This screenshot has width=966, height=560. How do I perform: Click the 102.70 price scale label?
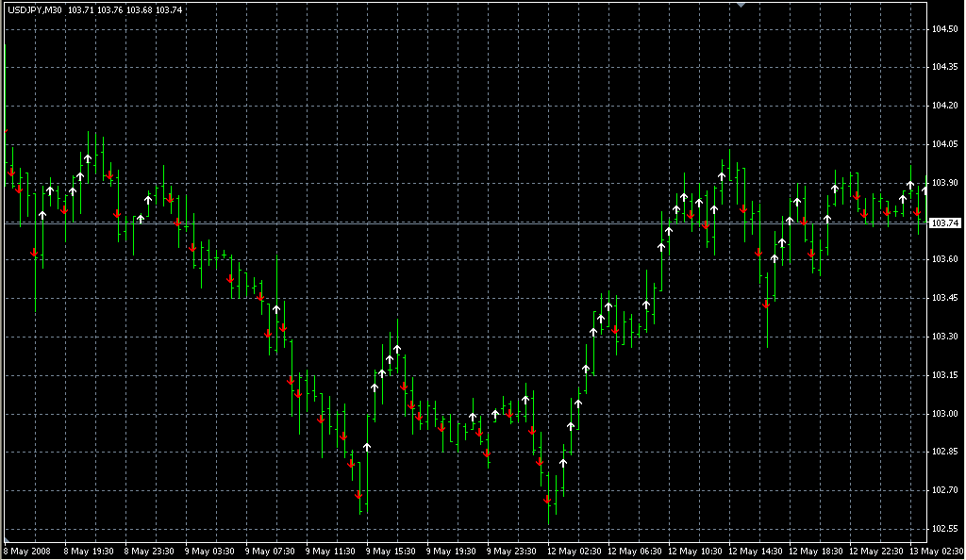[x=945, y=490]
